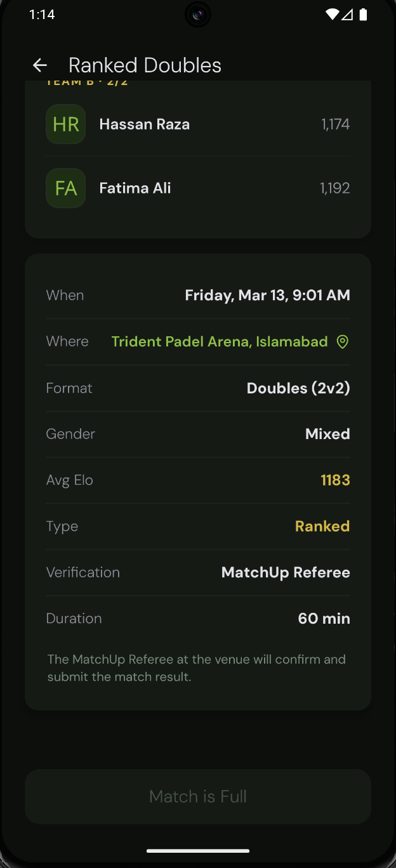Tap the Ranked type value

pyautogui.click(x=322, y=526)
